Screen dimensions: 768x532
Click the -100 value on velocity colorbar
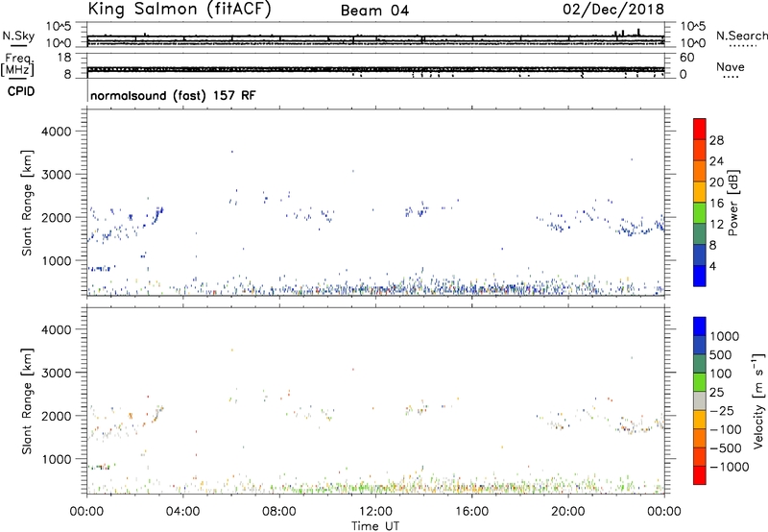click(x=726, y=429)
